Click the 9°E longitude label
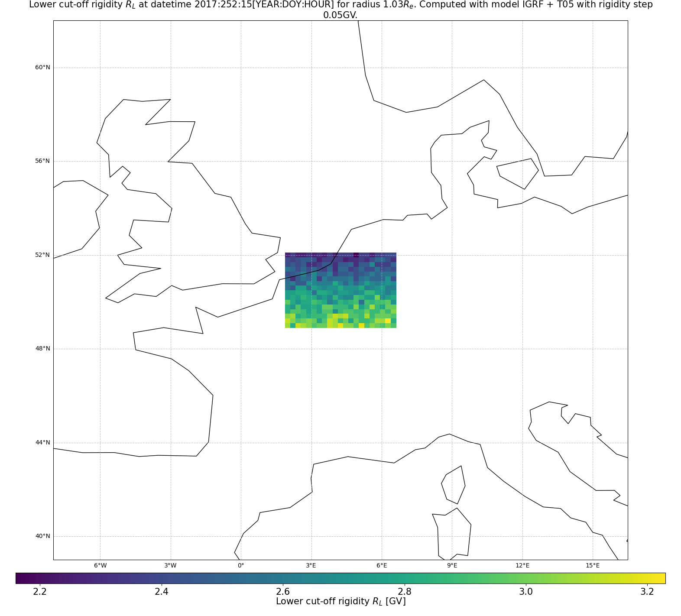The image size is (681, 616). [x=452, y=565]
